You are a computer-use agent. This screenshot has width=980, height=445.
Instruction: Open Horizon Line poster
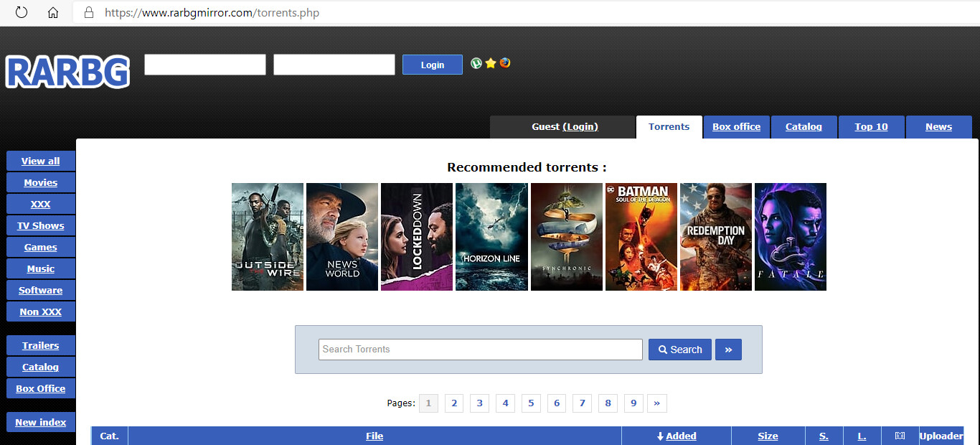pos(491,237)
